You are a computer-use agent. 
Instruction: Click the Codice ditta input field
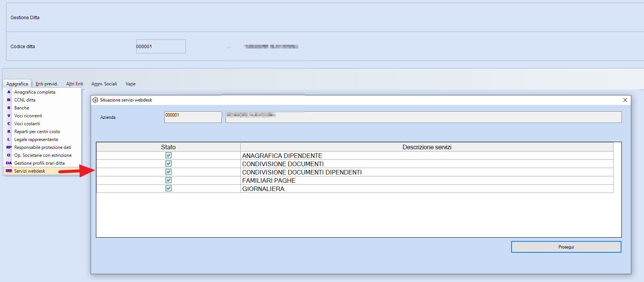point(161,47)
